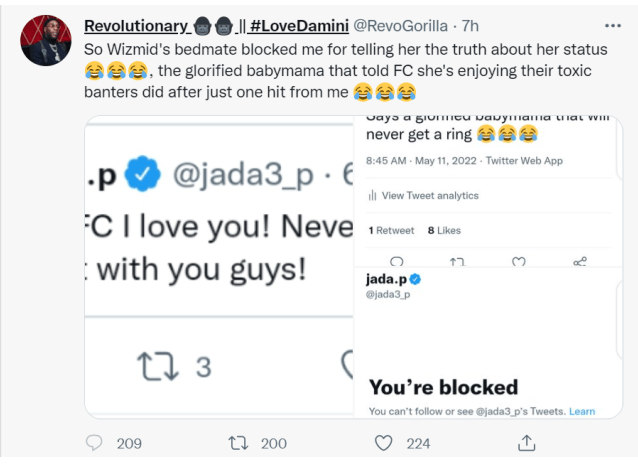Open the three-dot more options menu
638x468 pixels.
tap(612, 24)
